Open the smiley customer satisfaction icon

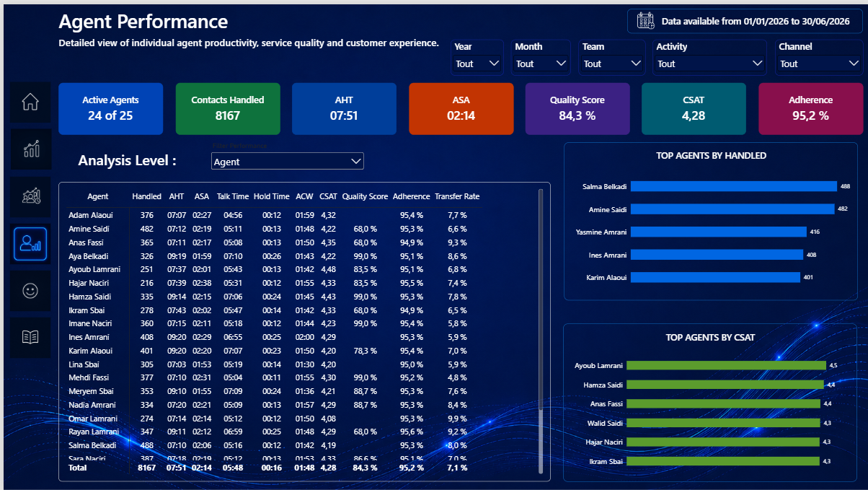(30, 291)
